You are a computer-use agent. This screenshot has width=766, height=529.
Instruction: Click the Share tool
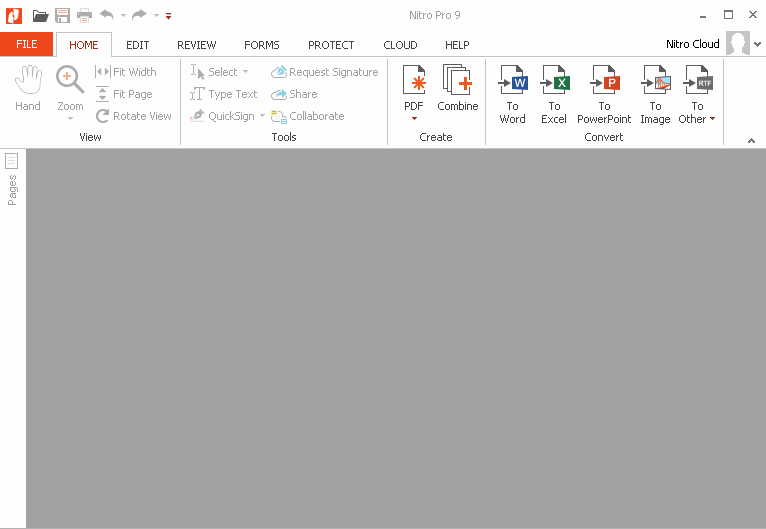click(x=294, y=94)
